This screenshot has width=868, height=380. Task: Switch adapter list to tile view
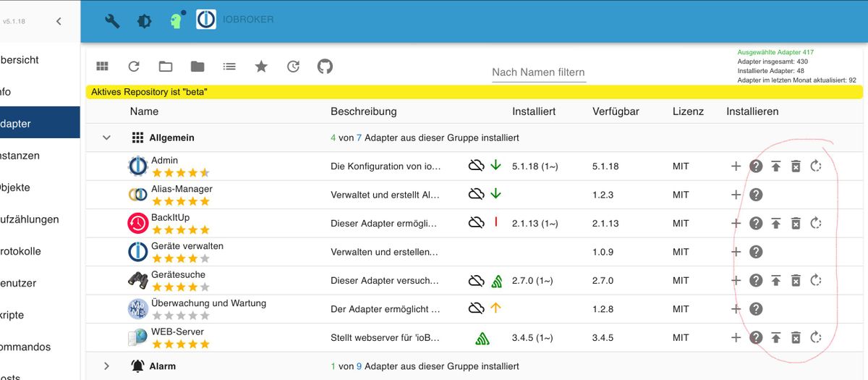[x=102, y=67]
